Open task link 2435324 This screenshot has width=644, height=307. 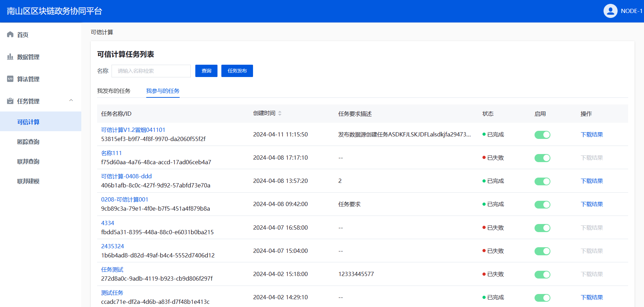click(x=113, y=246)
